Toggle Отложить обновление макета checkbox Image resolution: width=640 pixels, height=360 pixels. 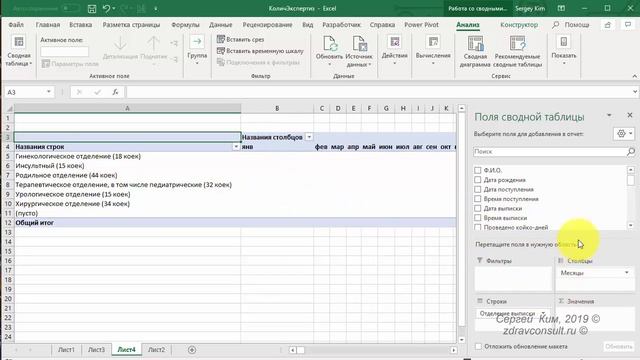point(478,347)
